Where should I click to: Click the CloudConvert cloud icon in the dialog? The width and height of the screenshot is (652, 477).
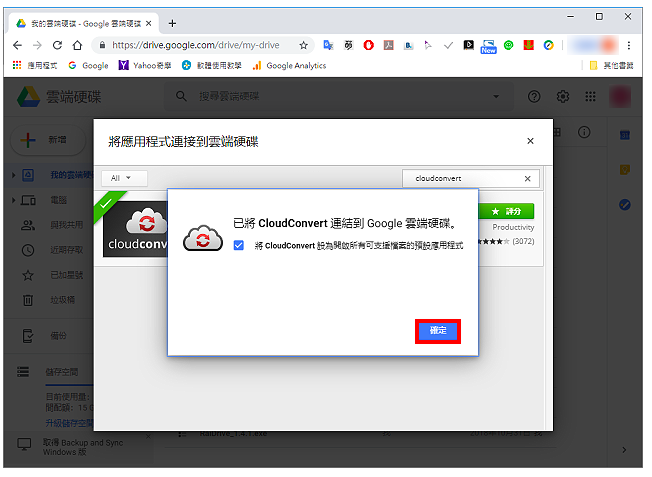pos(203,238)
